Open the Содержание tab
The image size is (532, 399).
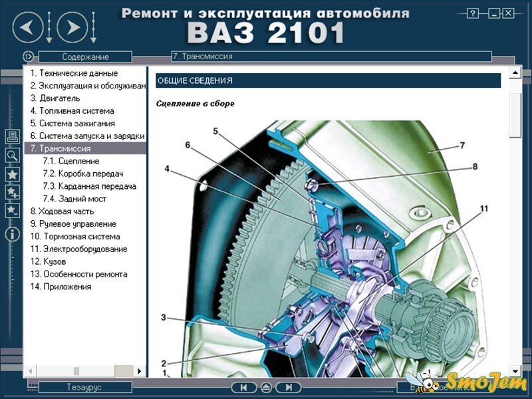click(x=85, y=57)
